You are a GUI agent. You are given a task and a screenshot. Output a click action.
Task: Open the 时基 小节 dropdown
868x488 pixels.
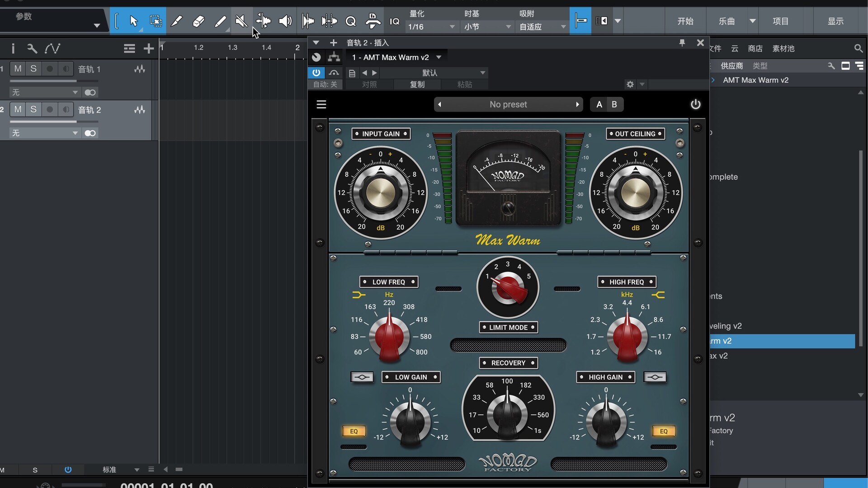pos(487,27)
